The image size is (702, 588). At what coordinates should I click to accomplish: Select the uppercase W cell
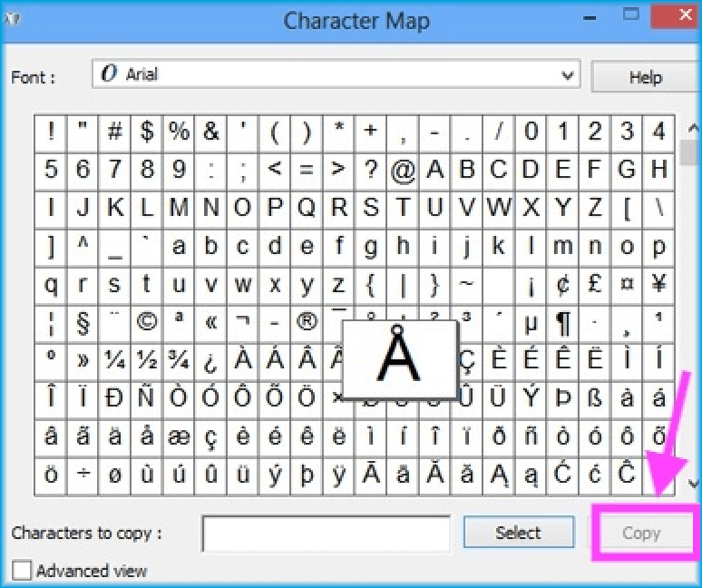pyautogui.click(x=499, y=209)
